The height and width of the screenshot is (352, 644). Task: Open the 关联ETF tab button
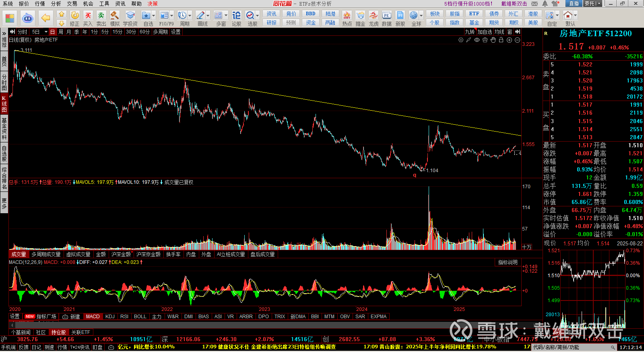click(80, 332)
